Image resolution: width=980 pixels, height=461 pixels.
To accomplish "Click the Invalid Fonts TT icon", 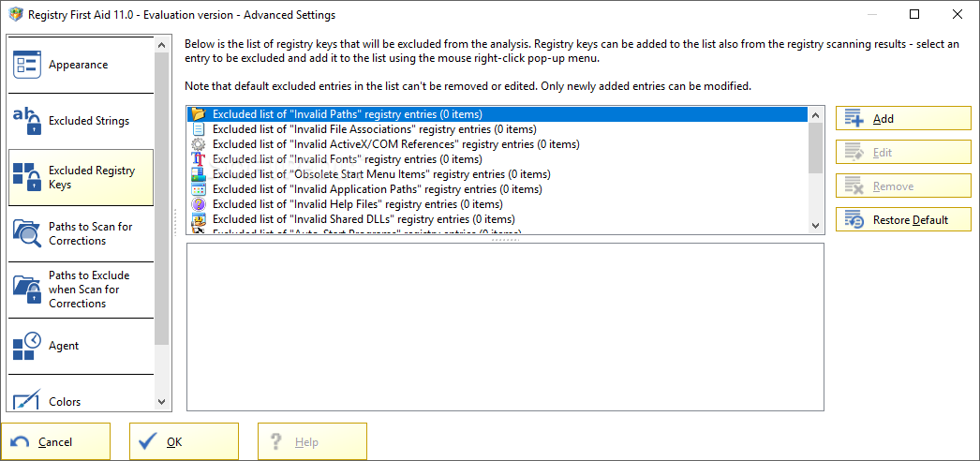I will click(x=198, y=159).
